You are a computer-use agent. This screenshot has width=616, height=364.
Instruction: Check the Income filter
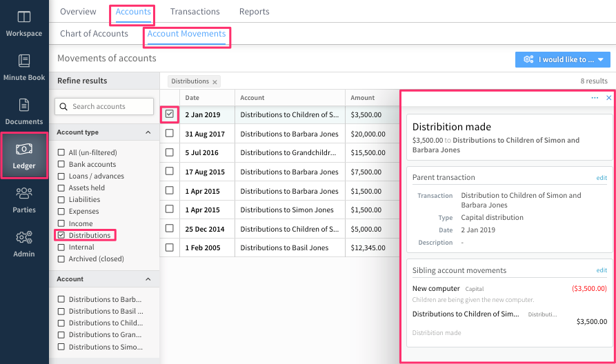[61, 223]
